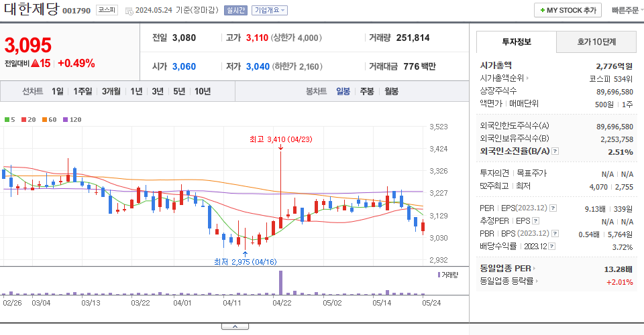Image resolution: width=644 pixels, height=335 pixels.
Task: Click MY STOCK 추가 button
Action: tap(568, 10)
